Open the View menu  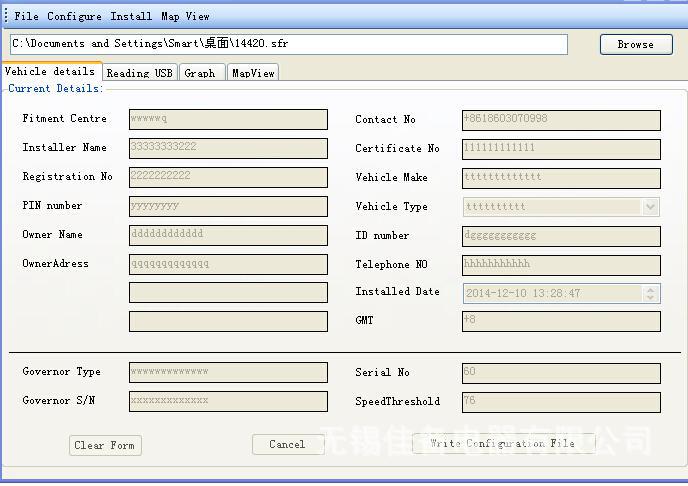[x=198, y=16]
